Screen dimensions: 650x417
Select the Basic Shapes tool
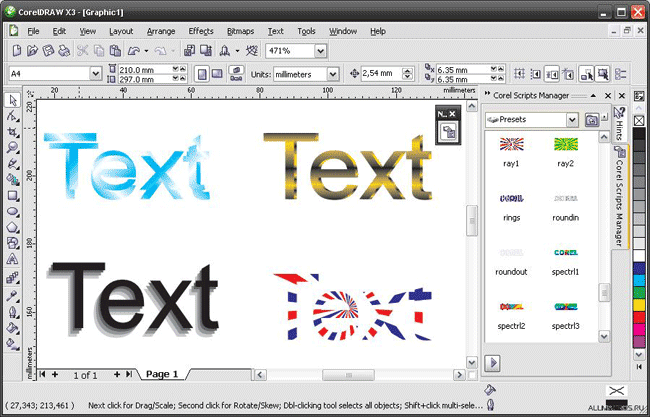pyautogui.click(x=12, y=243)
